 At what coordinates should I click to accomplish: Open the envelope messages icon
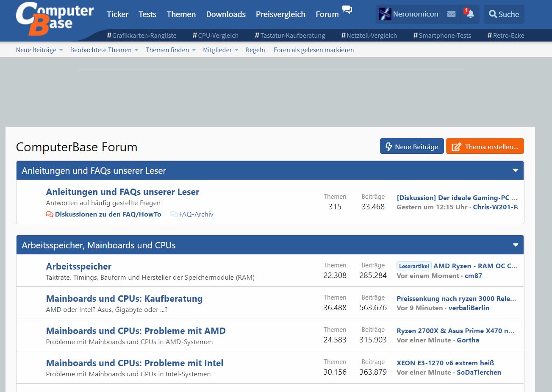[451, 14]
